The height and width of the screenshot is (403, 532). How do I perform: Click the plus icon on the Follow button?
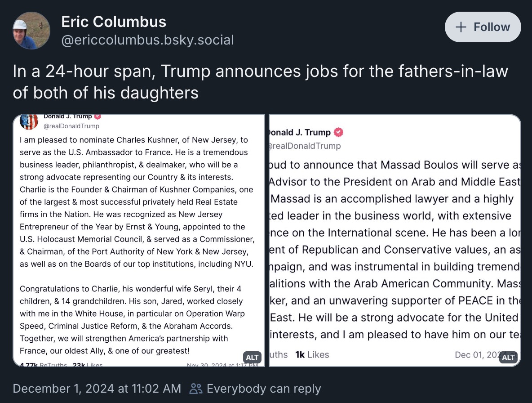[461, 27]
